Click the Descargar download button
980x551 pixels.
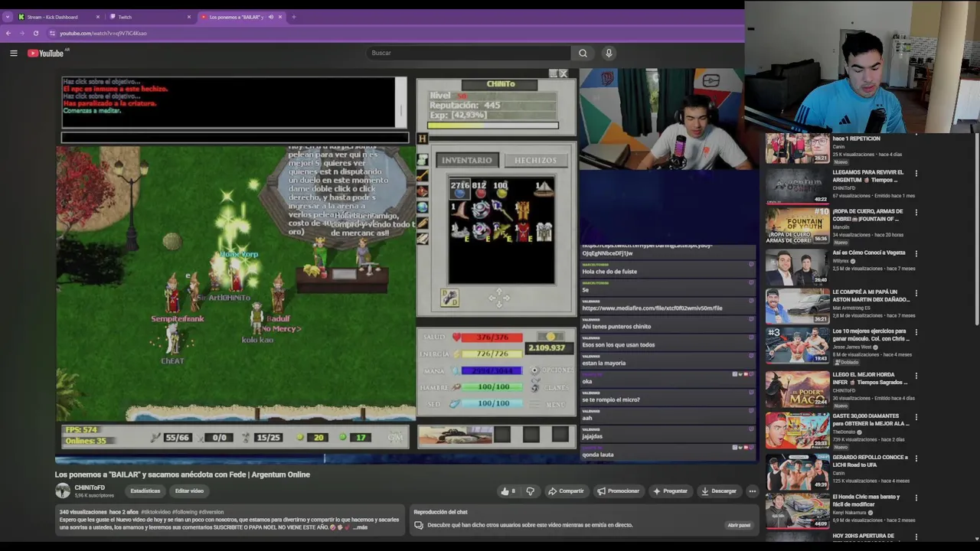[718, 491]
